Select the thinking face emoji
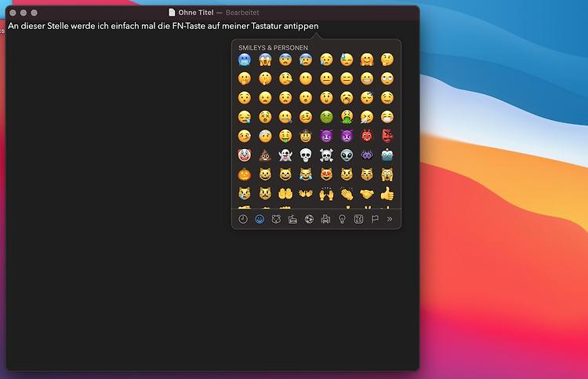The height and width of the screenshot is (379, 588). coord(387,60)
